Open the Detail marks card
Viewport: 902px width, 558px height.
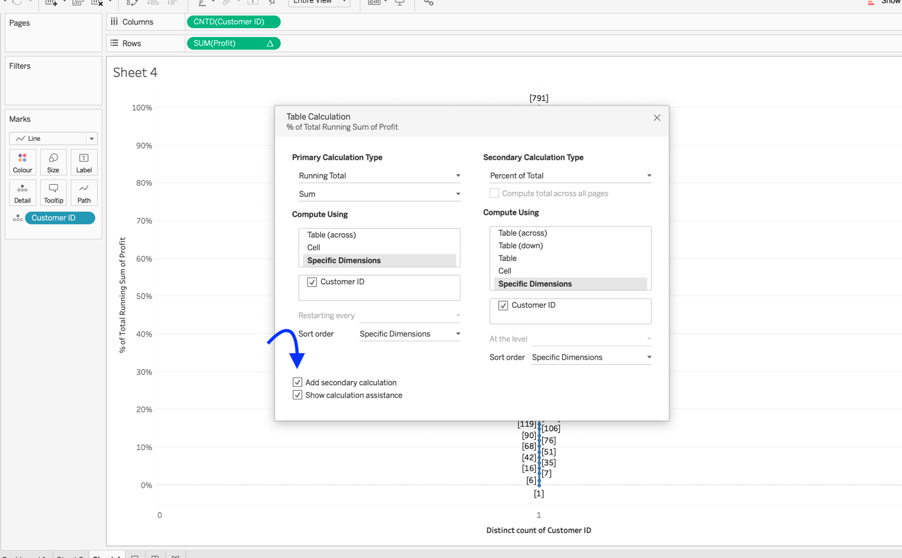pos(22,193)
